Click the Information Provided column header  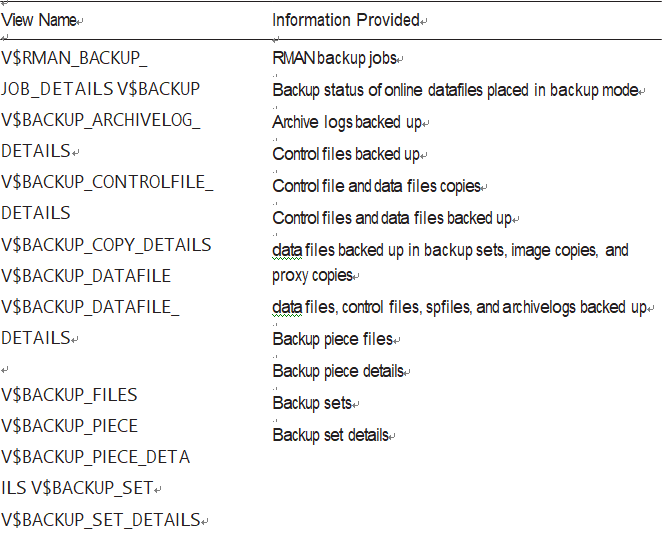(x=346, y=20)
